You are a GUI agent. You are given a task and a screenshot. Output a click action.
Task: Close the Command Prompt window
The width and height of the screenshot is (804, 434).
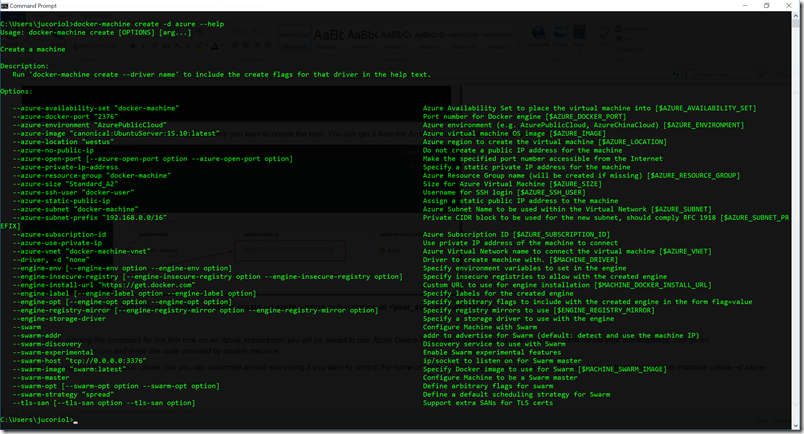[x=789, y=6]
